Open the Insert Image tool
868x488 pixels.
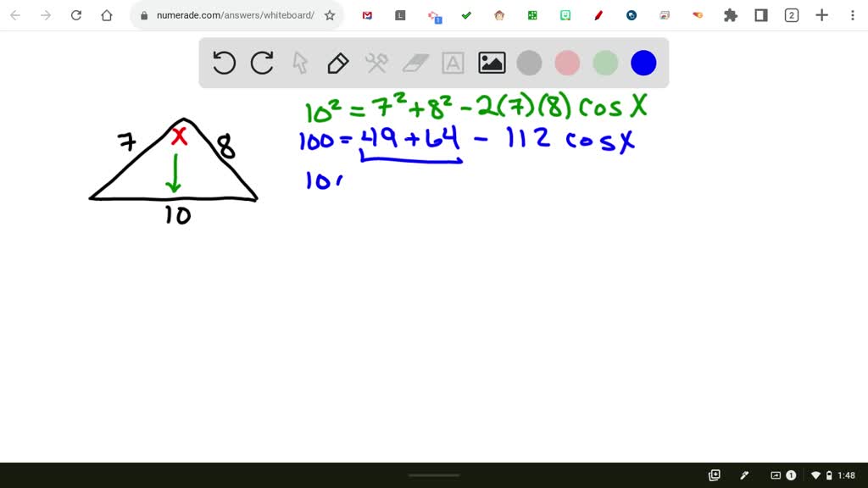point(491,63)
